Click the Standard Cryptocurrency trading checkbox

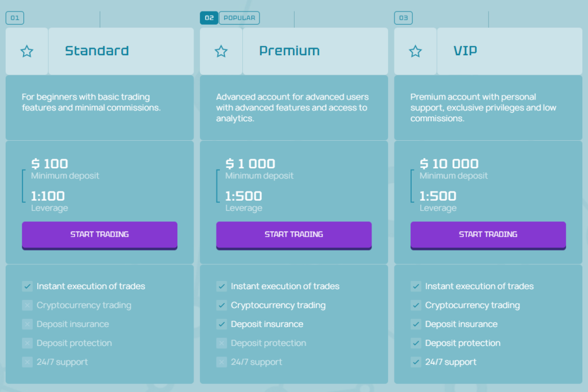click(28, 305)
